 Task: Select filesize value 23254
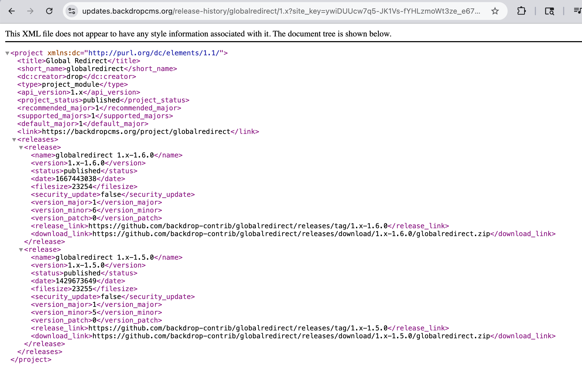[82, 187]
